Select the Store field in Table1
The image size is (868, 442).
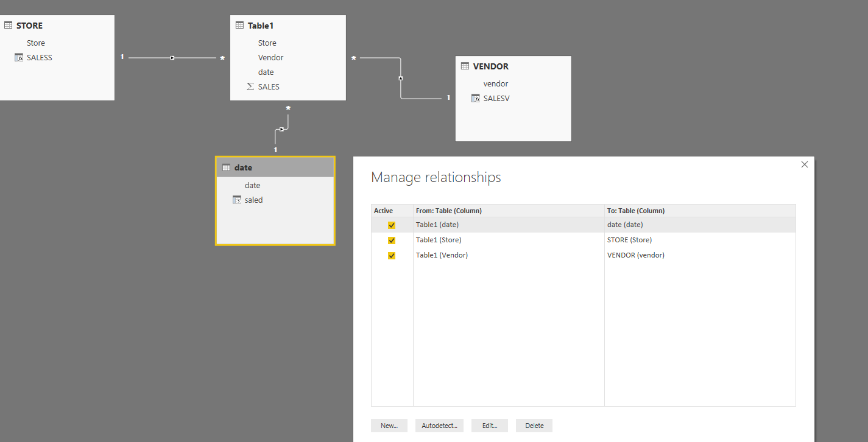[267, 43]
